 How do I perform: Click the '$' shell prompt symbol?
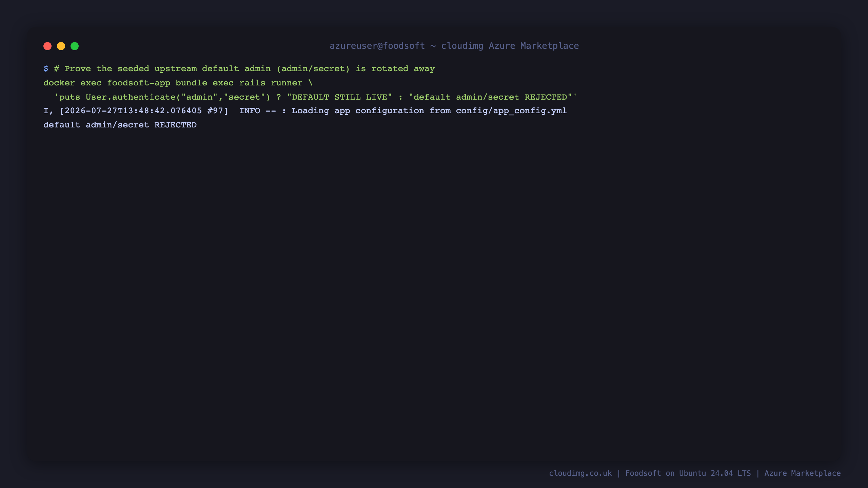(x=46, y=69)
